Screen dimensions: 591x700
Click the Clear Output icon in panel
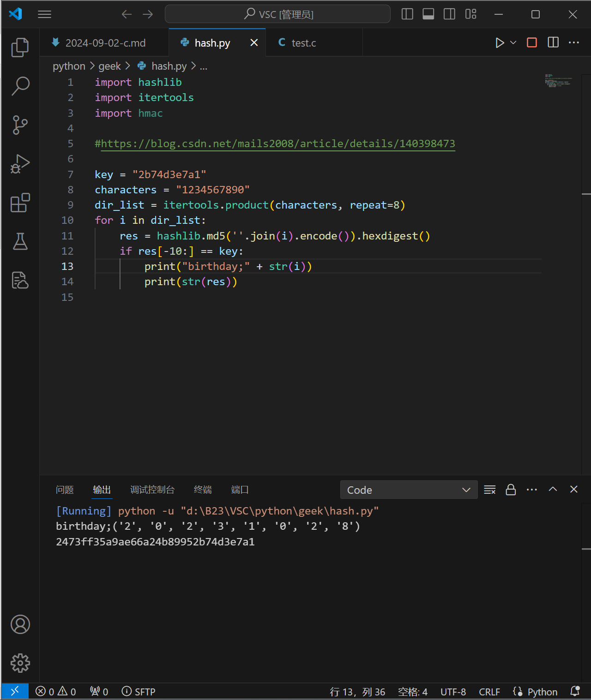(489, 490)
